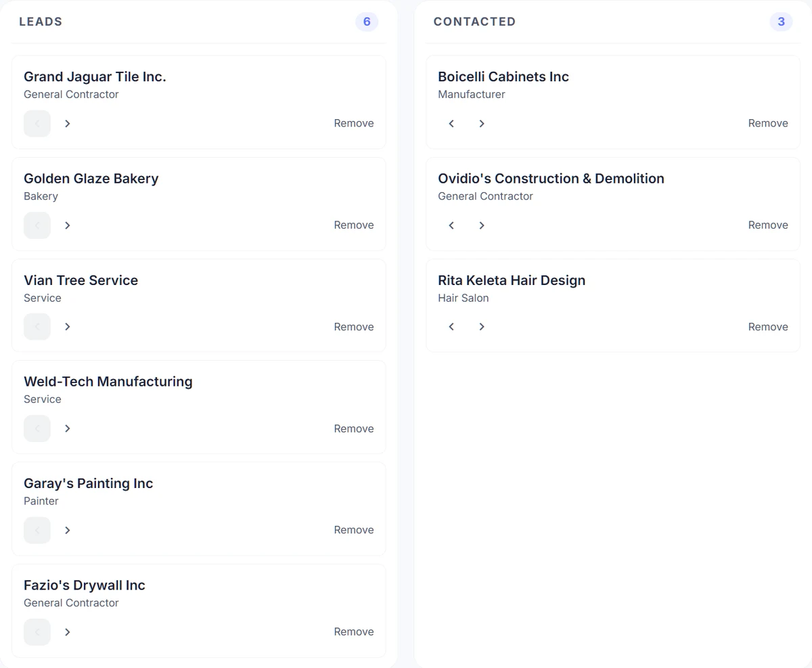Select Fazio's Drywall Inc title
812x668 pixels.
[x=85, y=585]
